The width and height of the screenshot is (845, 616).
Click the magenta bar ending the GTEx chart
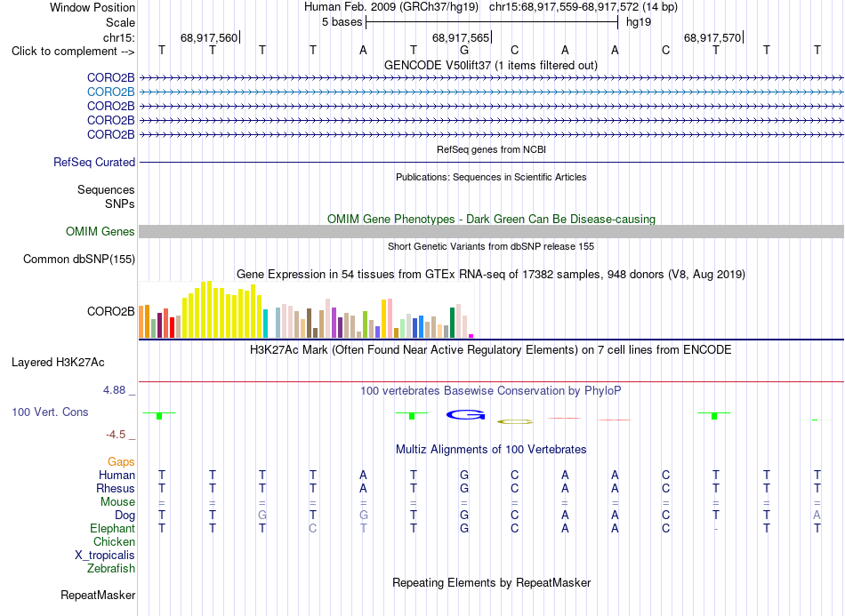(x=471, y=336)
